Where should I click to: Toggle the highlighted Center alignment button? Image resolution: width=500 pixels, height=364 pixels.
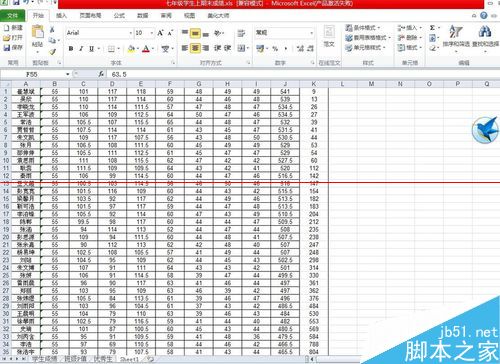click(195, 48)
